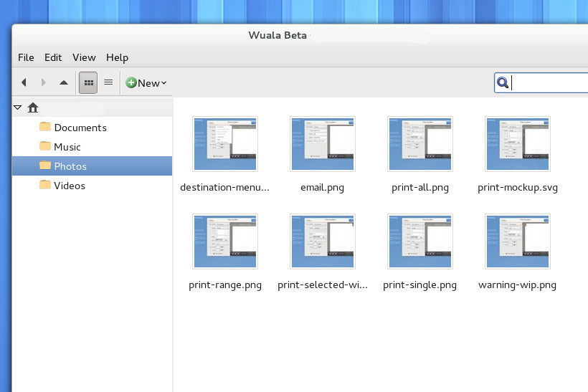Open the Edit menu

point(53,58)
